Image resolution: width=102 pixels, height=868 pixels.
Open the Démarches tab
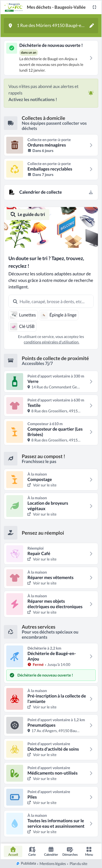[70, 851]
